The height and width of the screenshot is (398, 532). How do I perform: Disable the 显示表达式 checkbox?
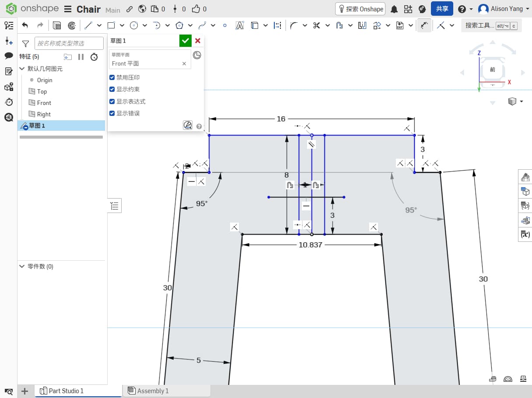pyautogui.click(x=112, y=101)
